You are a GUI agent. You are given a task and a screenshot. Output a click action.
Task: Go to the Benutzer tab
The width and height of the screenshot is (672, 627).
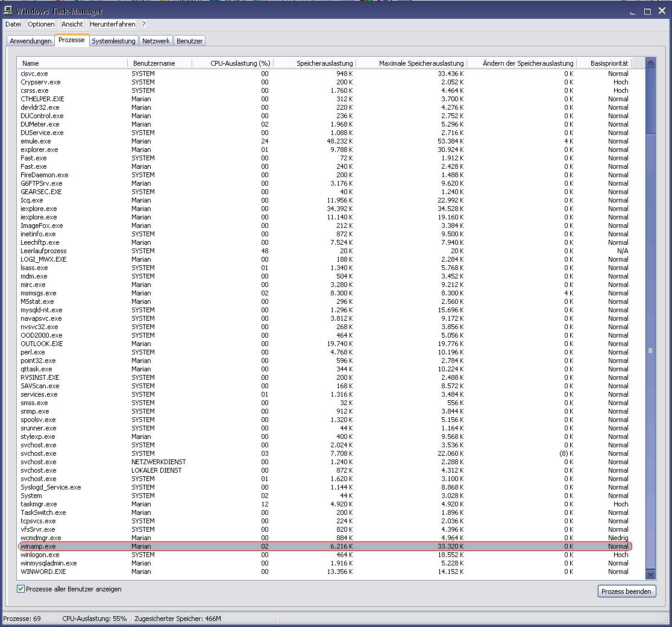190,41
